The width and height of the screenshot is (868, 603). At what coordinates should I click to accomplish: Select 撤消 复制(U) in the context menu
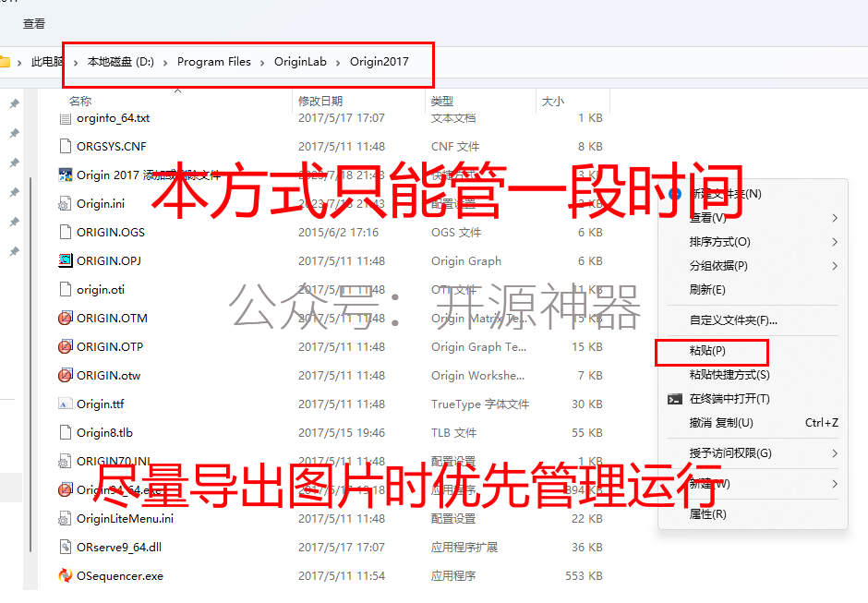(x=721, y=423)
